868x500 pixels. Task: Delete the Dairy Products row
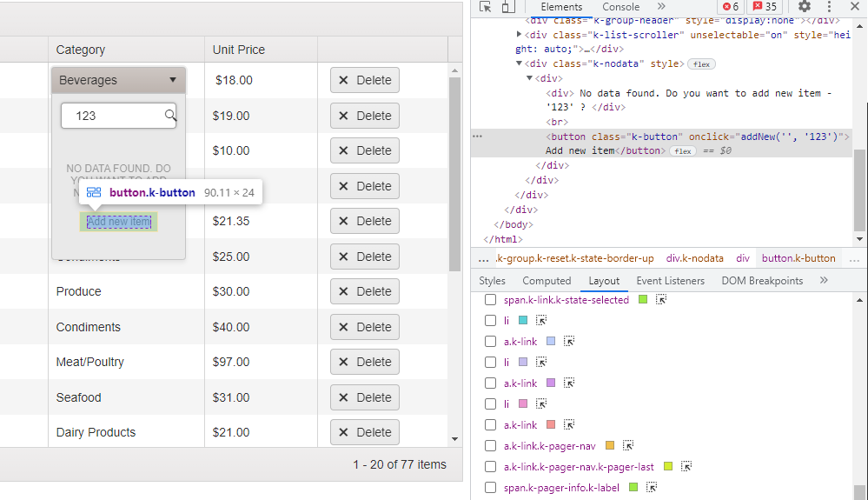tap(365, 432)
